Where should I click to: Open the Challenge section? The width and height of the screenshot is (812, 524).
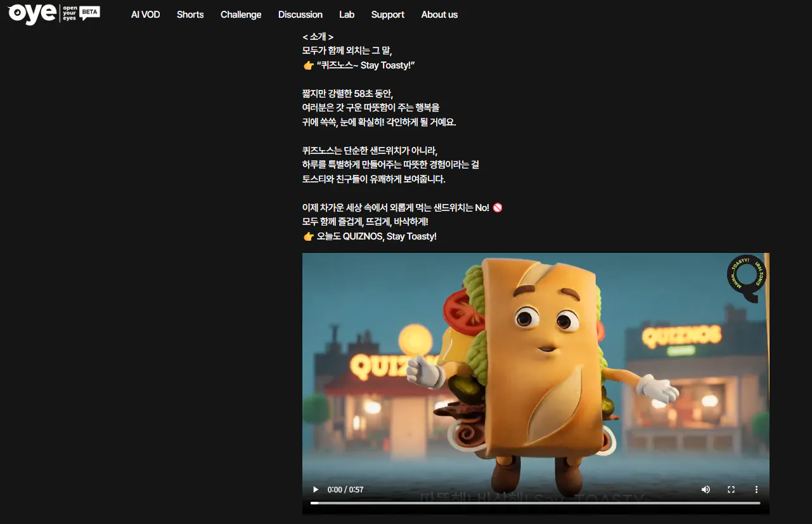coord(241,15)
